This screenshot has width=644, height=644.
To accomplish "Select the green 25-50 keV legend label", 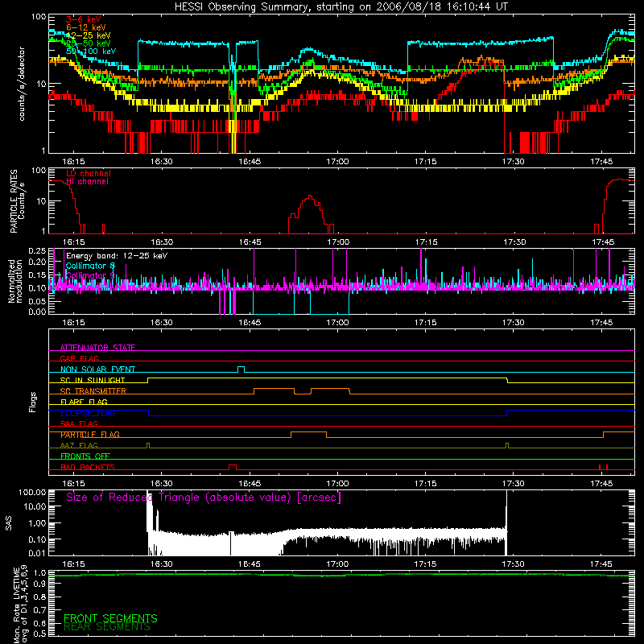I will click(88, 43).
